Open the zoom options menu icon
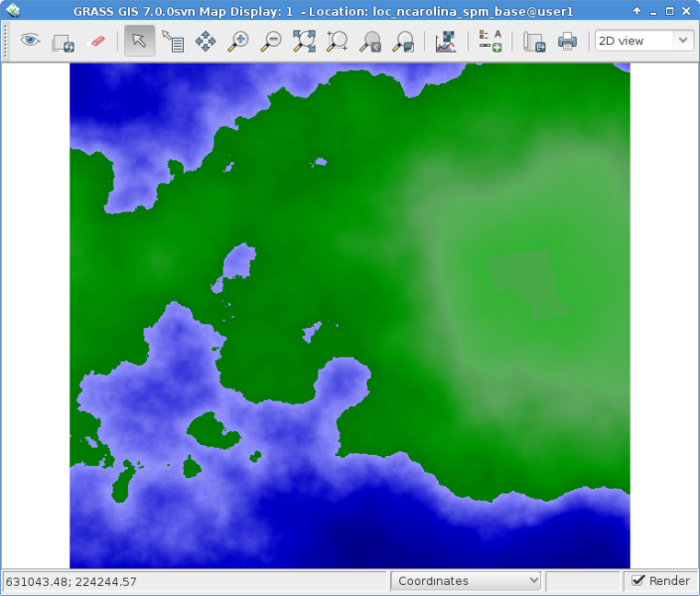Screen dimensions: 700x596 coord(403,41)
